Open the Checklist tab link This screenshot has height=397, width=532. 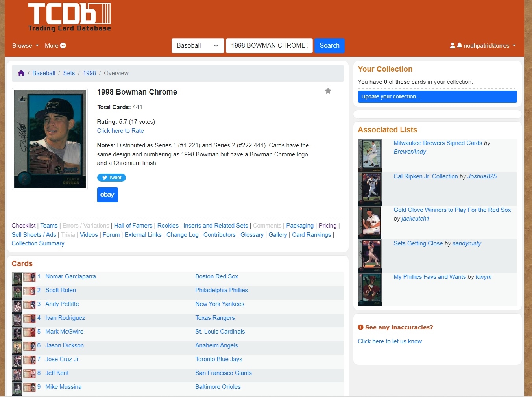(x=24, y=226)
